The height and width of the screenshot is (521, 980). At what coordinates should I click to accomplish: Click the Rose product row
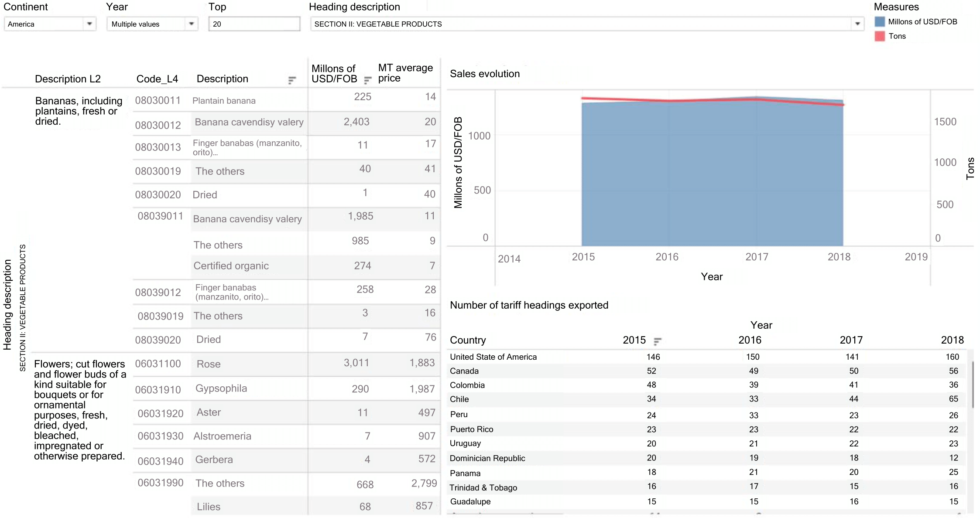pos(209,364)
